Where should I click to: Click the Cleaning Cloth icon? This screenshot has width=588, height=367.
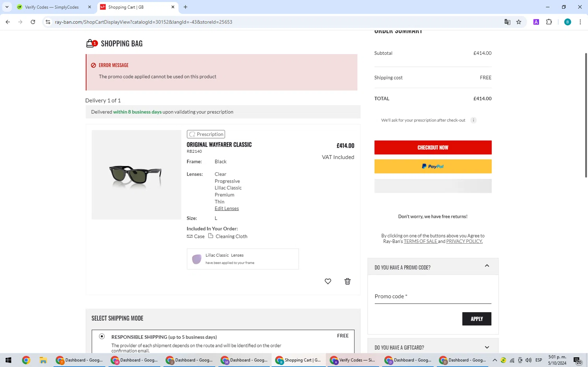click(211, 236)
